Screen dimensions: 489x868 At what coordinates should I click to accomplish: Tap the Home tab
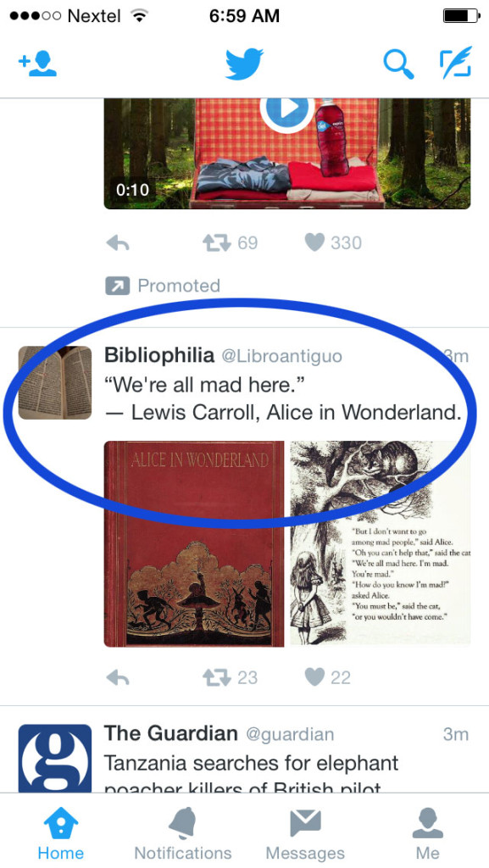61,833
